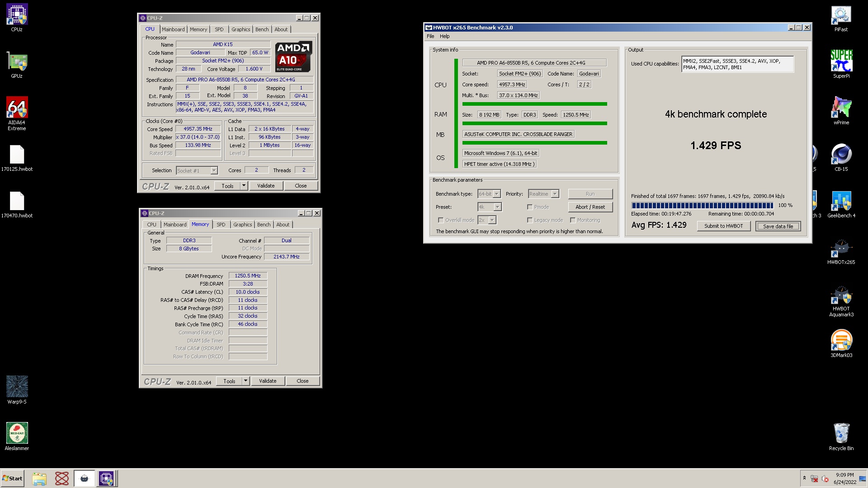Click the AMD A10 logo in CPU-Z
Image resolution: width=868 pixels, height=488 pixels.
coord(293,56)
